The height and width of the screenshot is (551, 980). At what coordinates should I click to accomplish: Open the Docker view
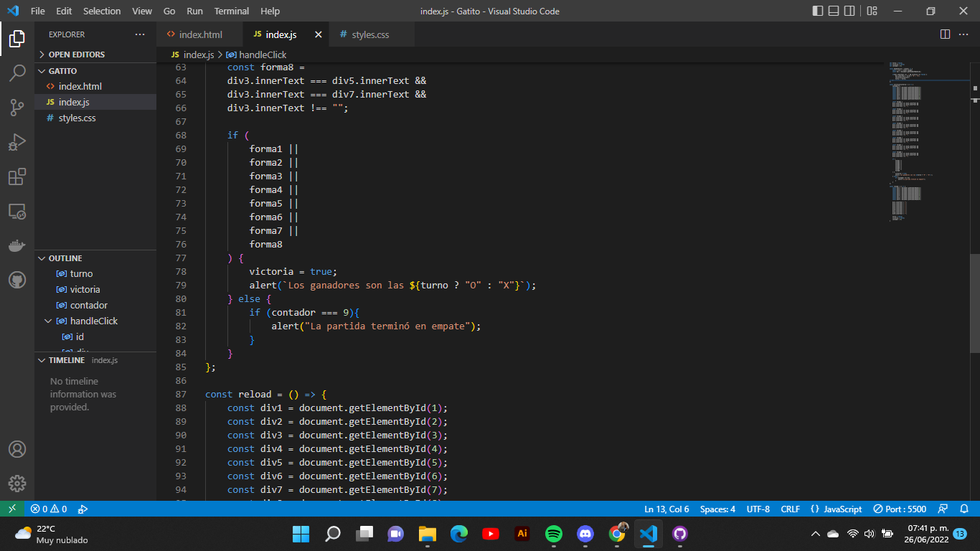click(17, 245)
